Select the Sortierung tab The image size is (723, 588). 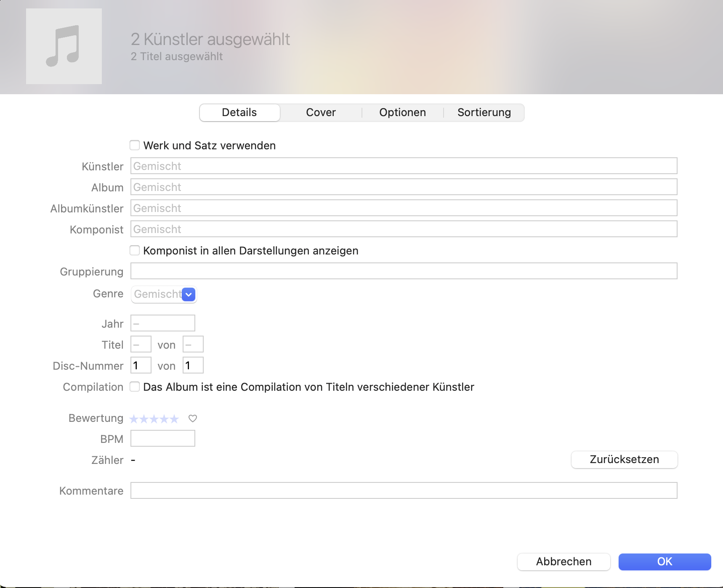tap(484, 113)
